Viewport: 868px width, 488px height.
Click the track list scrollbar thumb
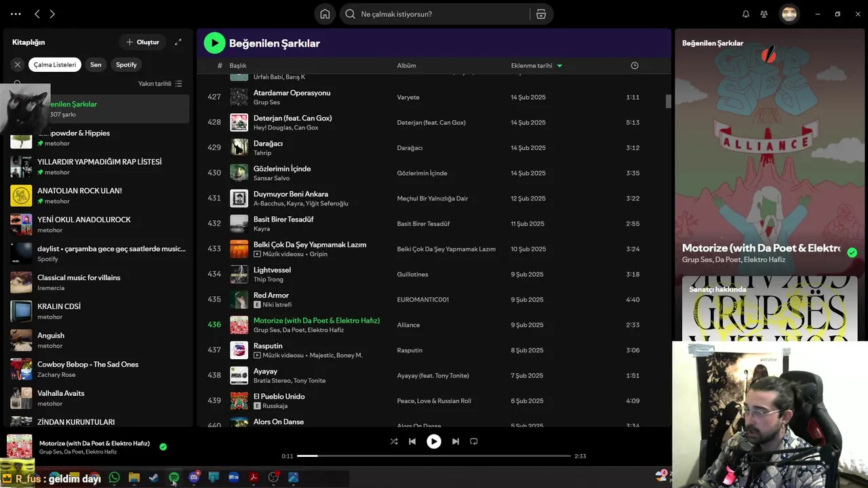[668, 101]
